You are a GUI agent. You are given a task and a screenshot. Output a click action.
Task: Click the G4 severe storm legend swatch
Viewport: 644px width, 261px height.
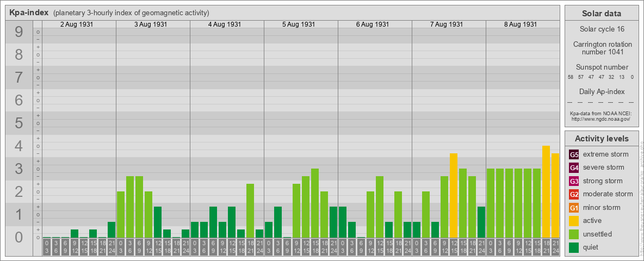coord(574,167)
